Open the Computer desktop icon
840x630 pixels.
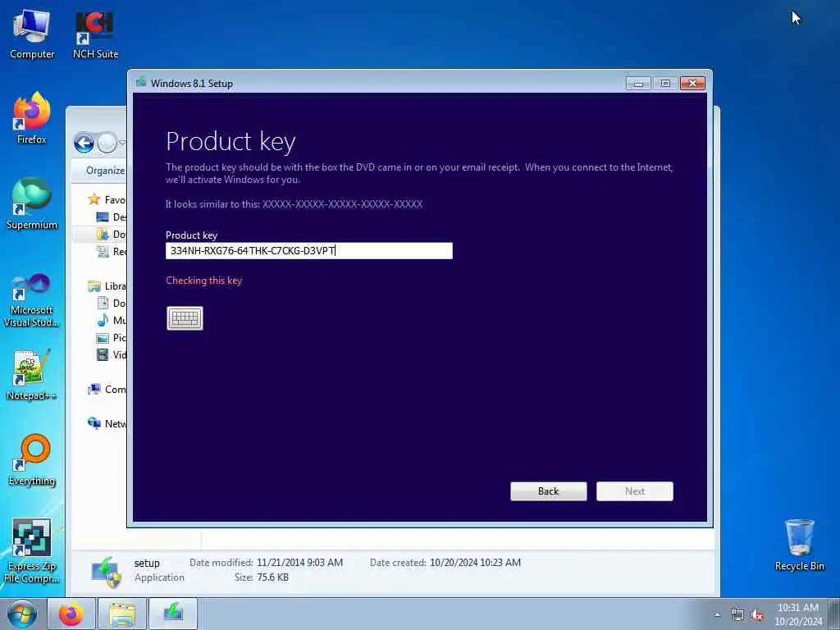(32, 34)
